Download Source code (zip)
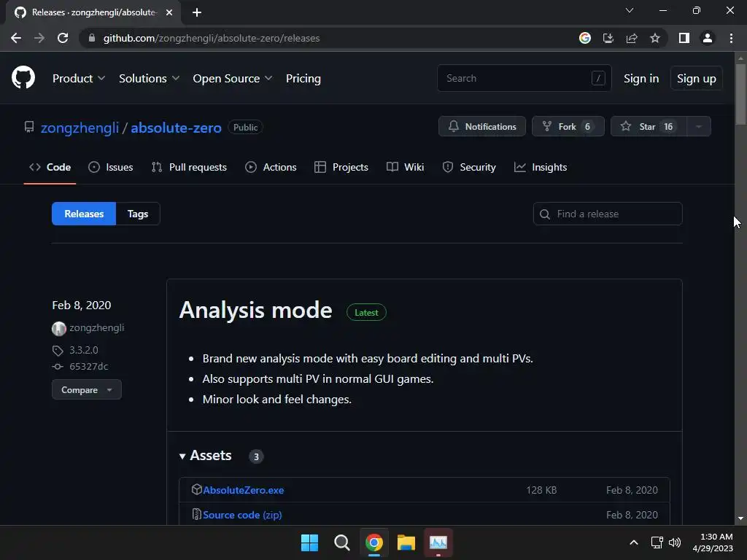The width and height of the screenshot is (747, 560). [x=242, y=515]
